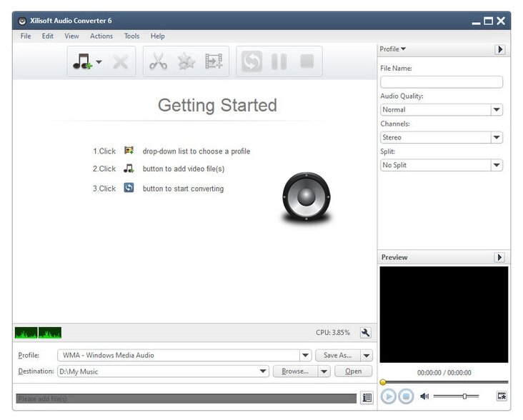Click the Remove (X) toolbar icon
523x420 pixels.
click(121, 61)
